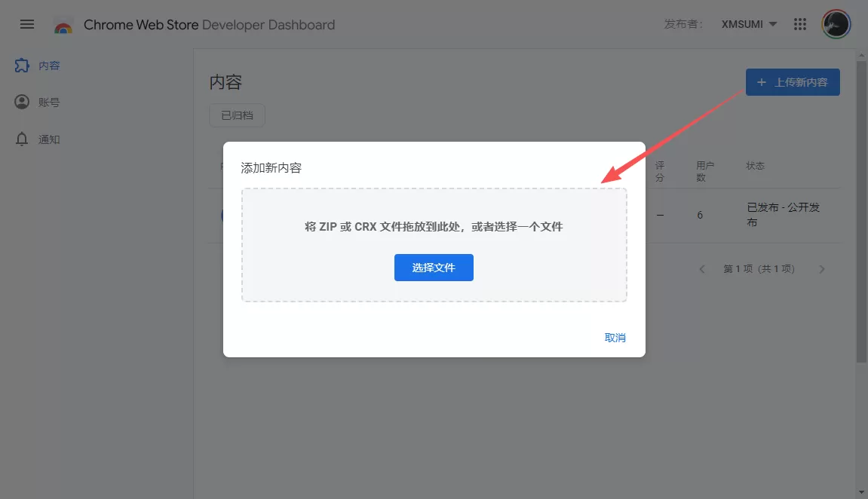Screen dimensions: 868x499
Task: Click the page vertical scrollbar
Action: [861, 211]
